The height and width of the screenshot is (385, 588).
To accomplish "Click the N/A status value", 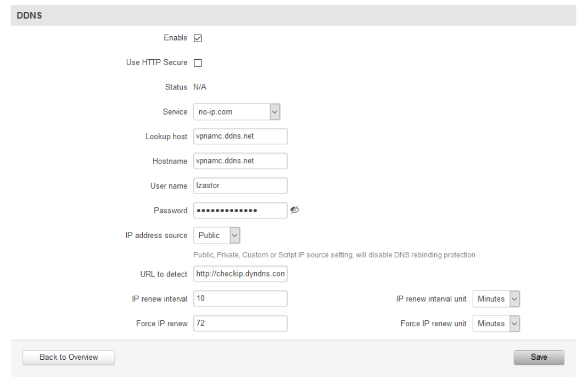I will 200,87.
